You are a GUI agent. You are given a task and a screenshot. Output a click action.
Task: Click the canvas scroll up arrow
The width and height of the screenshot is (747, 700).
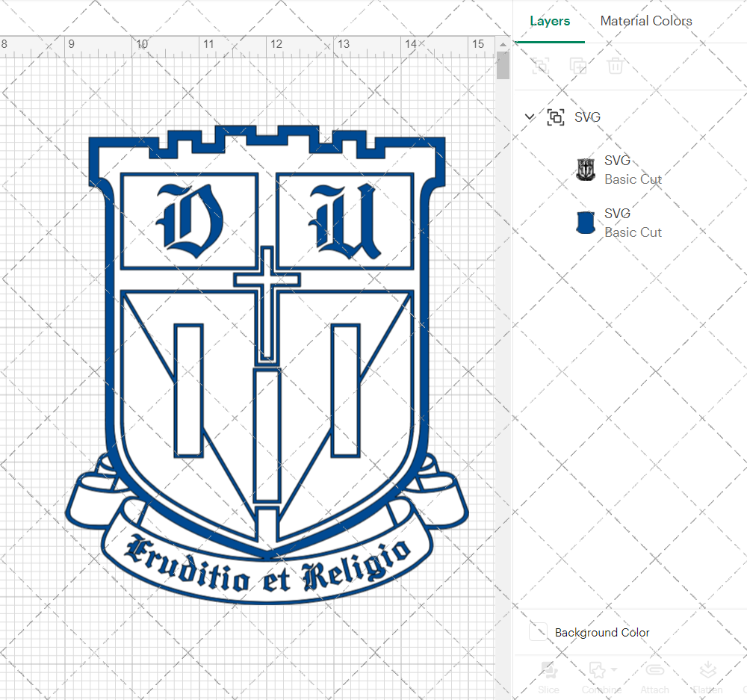click(503, 44)
